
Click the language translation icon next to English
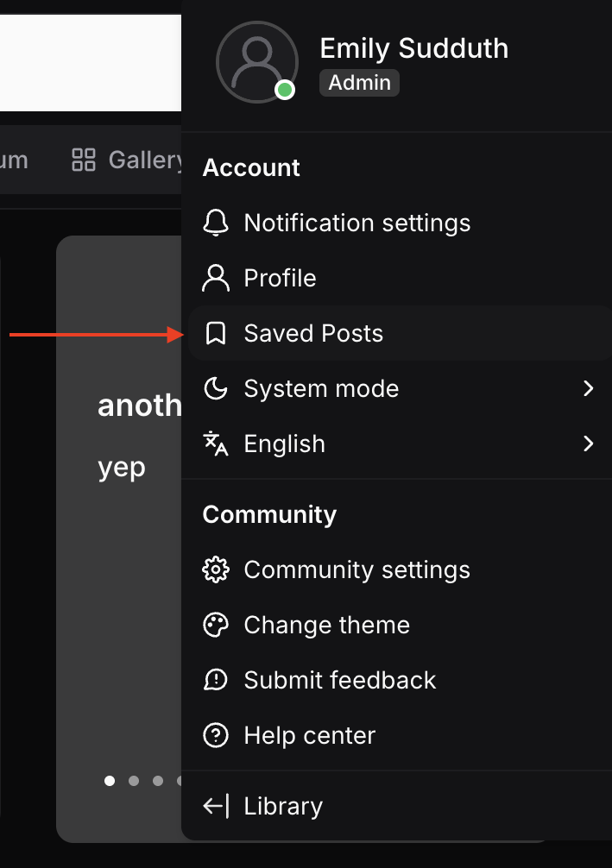click(x=217, y=443)
